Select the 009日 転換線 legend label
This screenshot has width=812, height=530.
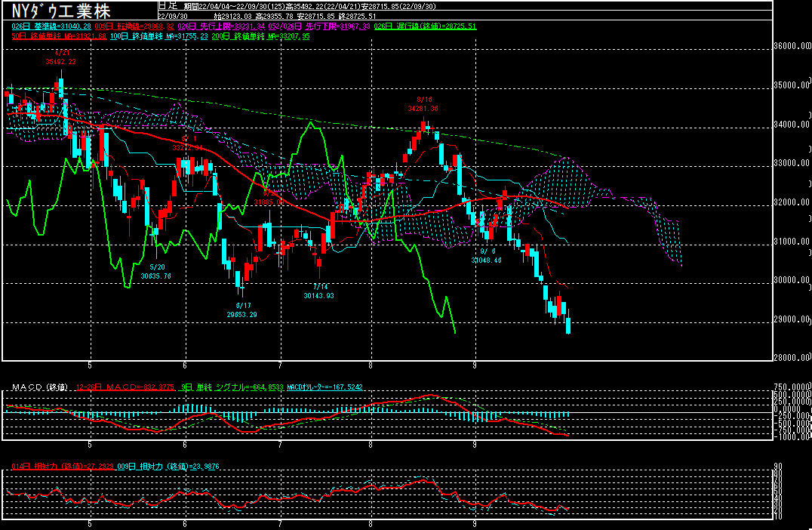click(x=134, y=26)
